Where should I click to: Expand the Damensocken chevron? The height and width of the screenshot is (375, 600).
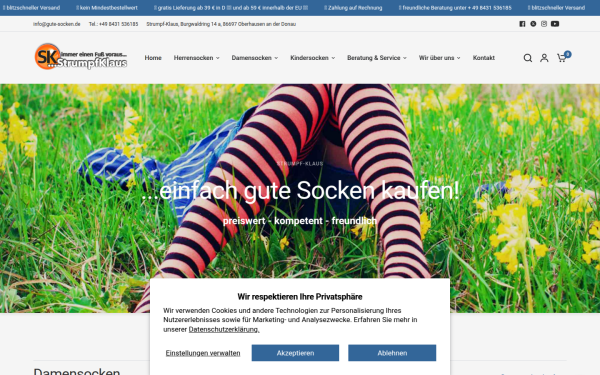click(x=276, y=58)
